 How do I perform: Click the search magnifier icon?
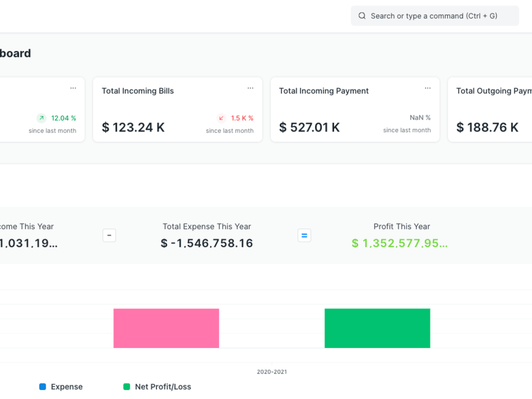pyautogui.click(x=362, y=15)
